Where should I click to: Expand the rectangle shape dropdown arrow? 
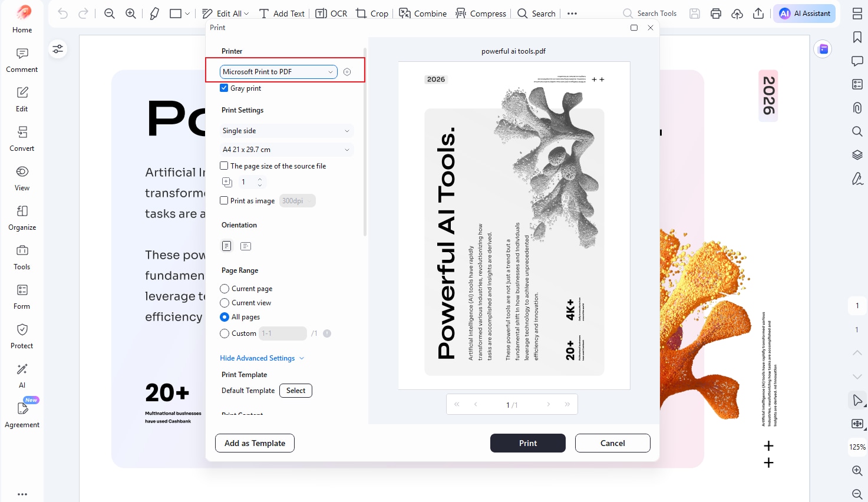(187, 14)
